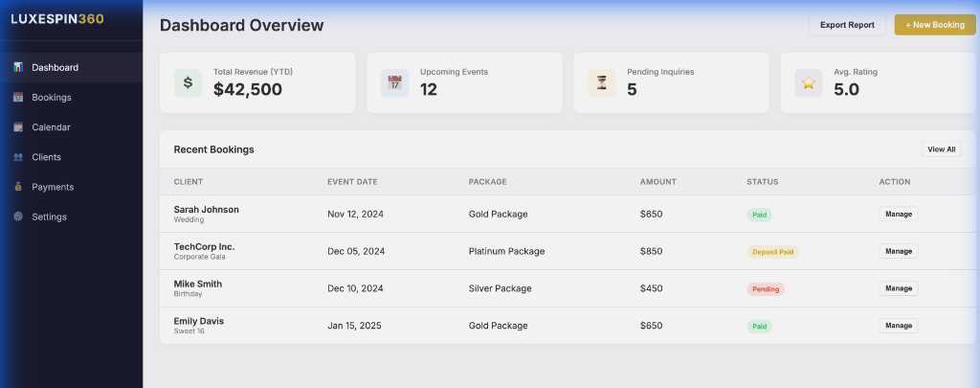Manage the TechCorp Inc. booking
Screen dimensions: 980x388
coord(899,251)
